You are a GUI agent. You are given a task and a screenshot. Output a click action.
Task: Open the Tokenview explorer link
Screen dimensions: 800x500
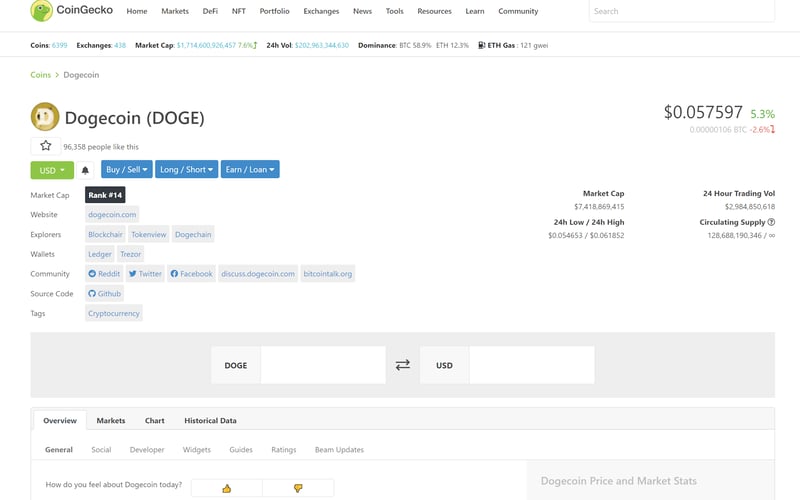tap(148, 235)
